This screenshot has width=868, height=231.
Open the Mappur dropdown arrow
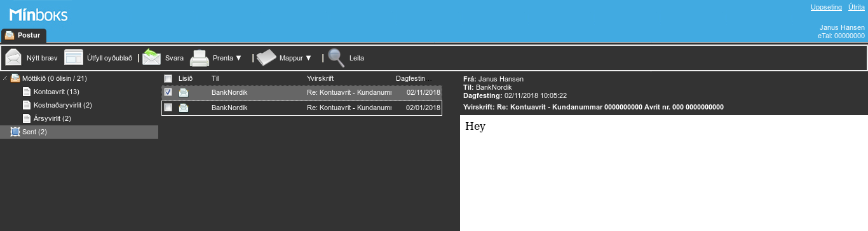309,58
